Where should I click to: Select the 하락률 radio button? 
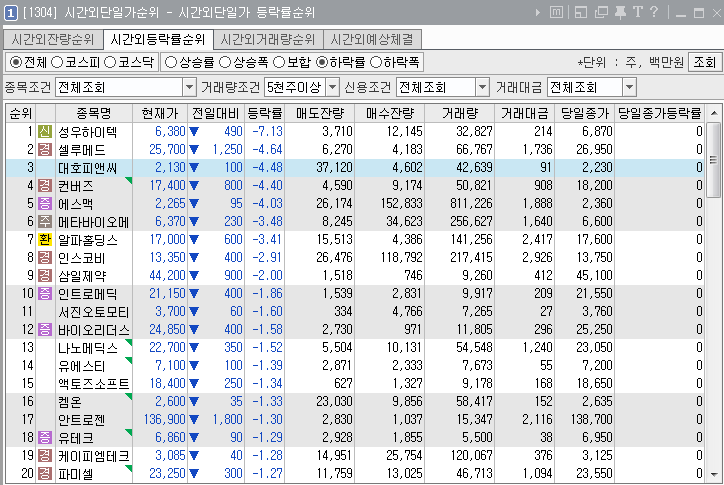(321, 62)
